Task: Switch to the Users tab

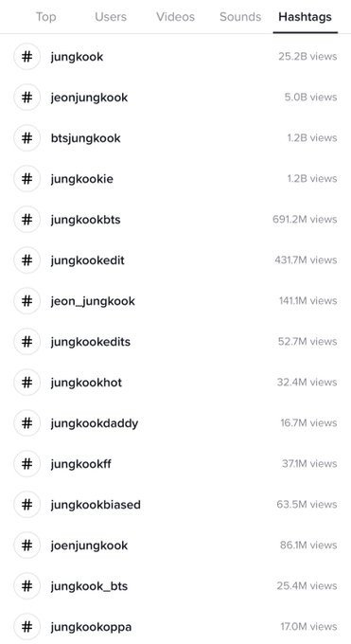Action: click(111, 17)
